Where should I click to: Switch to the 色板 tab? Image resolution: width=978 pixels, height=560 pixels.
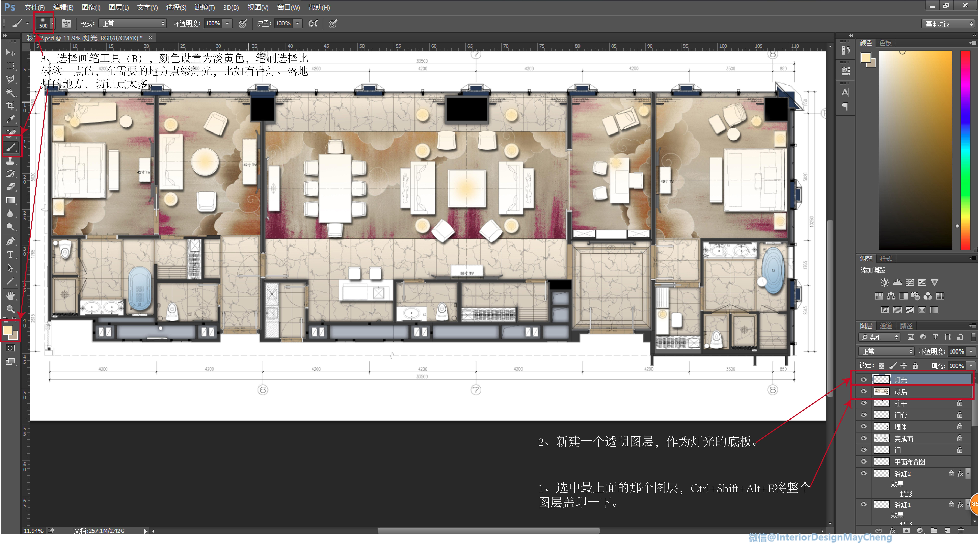point(885,43)
